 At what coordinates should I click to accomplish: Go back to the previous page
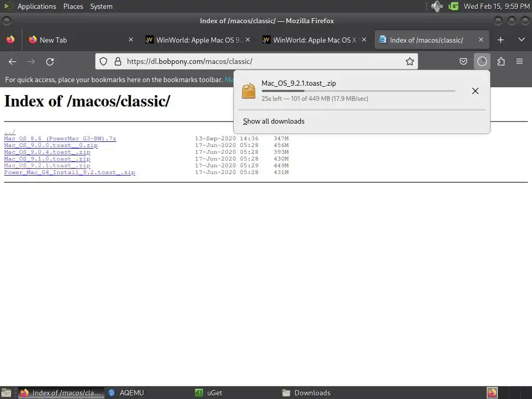[x=12, y=62]
